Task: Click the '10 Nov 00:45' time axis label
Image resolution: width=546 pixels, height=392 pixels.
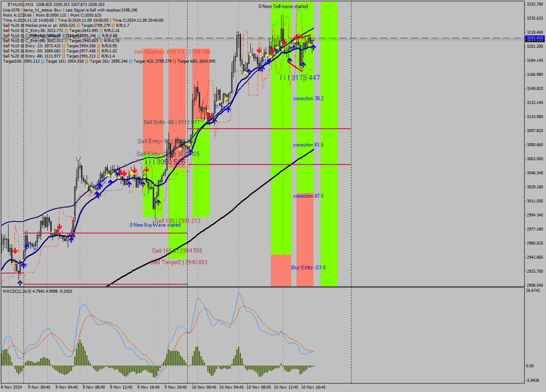Action: pos(204,388)
